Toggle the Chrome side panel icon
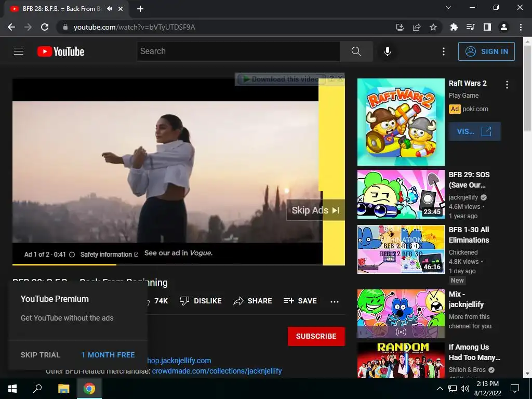 [x=487, y=27]
